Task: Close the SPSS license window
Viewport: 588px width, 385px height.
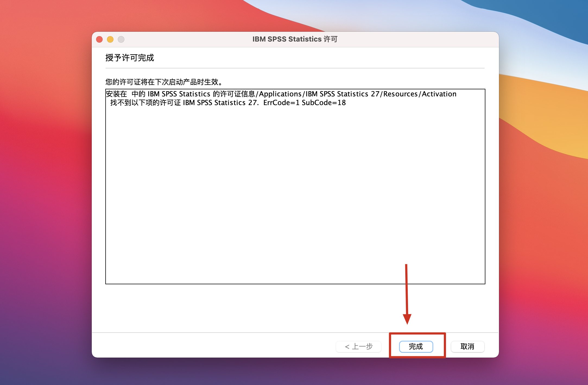Action: [99, 39]
